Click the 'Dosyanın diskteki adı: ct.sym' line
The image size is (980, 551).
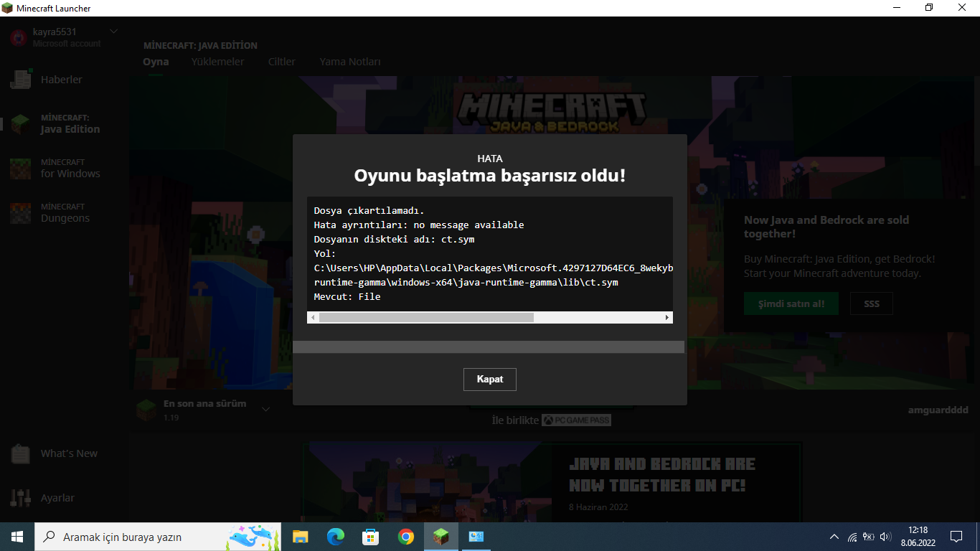pyautogui.click(x=395, y=239)
